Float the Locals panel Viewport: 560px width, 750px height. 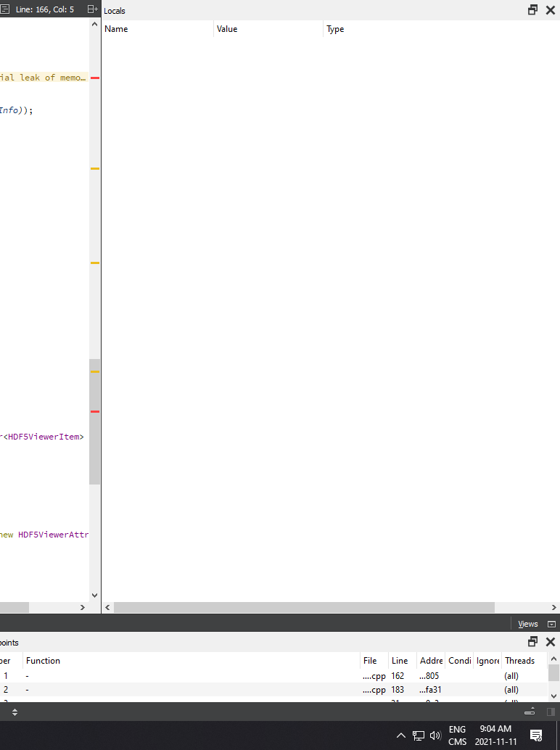coord(532,10)
